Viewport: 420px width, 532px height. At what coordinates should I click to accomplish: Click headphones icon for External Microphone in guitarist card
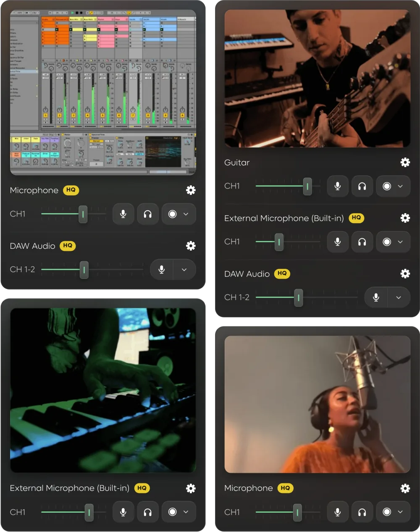click(x=362, y=242)
